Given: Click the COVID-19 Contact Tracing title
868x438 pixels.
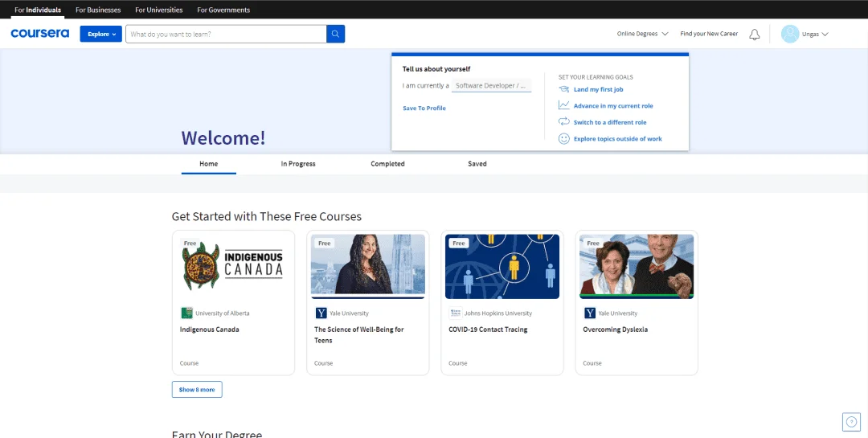Looking at the screenshot, I should point(488,330).
